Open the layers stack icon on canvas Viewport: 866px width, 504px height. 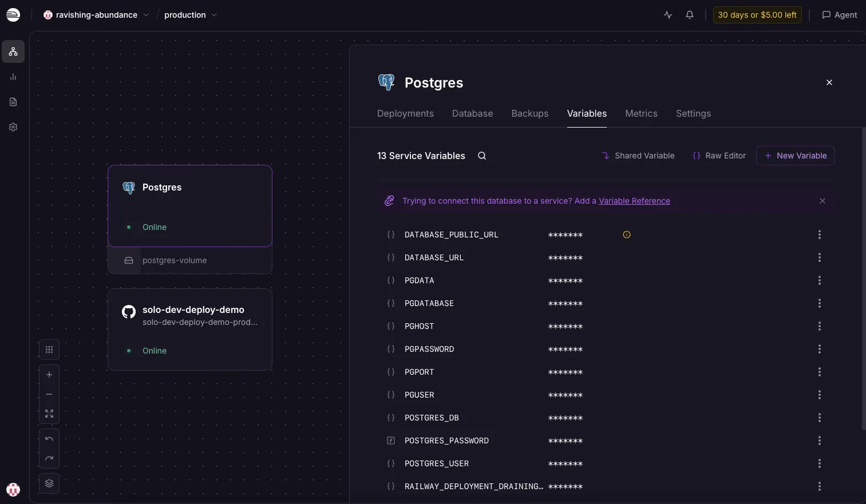pyautogui.click(x=49, y=483)
